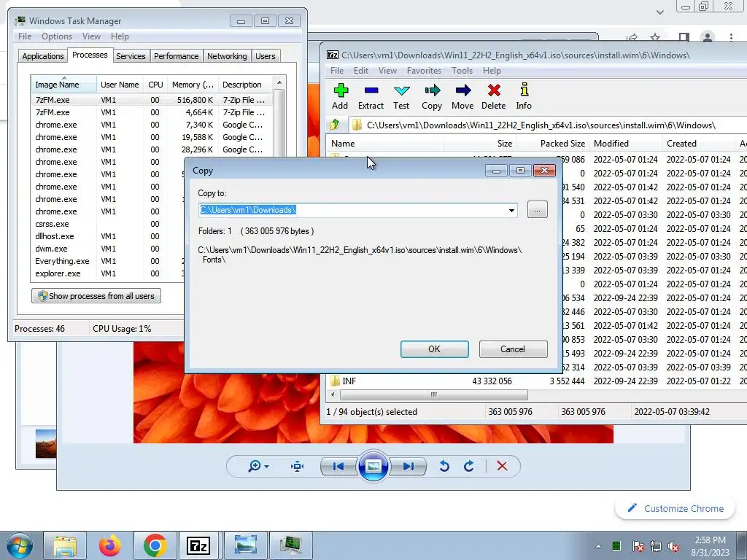Image resolution: width=747 pixels, height=560 pixels.
Task: Switch to Task Manager on the taskbar
Action: click(290, 545)
